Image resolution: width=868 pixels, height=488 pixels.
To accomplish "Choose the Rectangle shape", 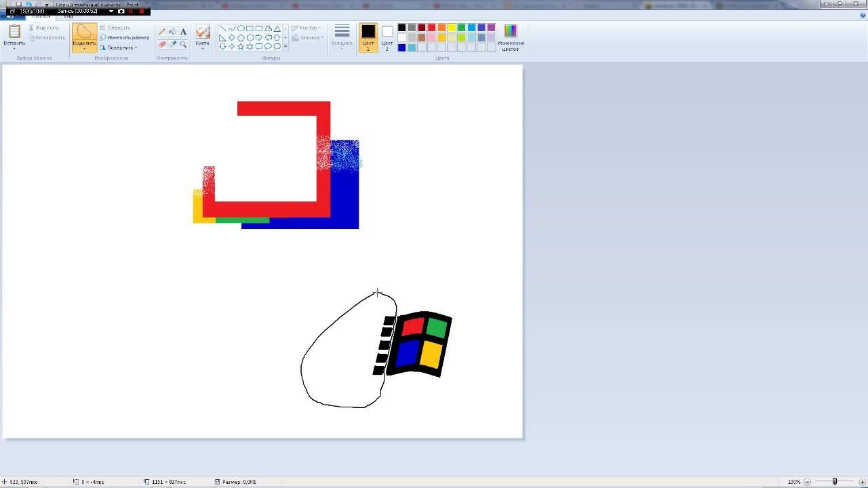I will (250, 28).
